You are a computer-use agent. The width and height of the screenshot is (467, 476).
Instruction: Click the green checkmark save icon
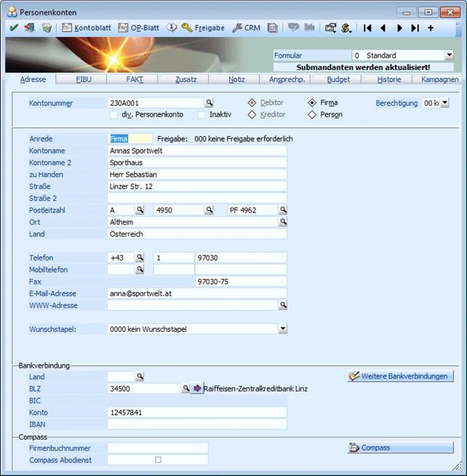[14, 28]
